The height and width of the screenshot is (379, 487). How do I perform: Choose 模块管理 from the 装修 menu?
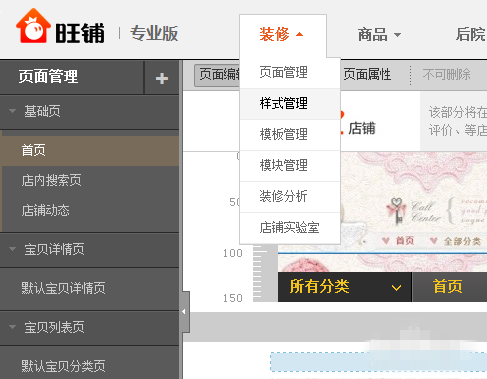pyautogui.click(x=290, y=166)
